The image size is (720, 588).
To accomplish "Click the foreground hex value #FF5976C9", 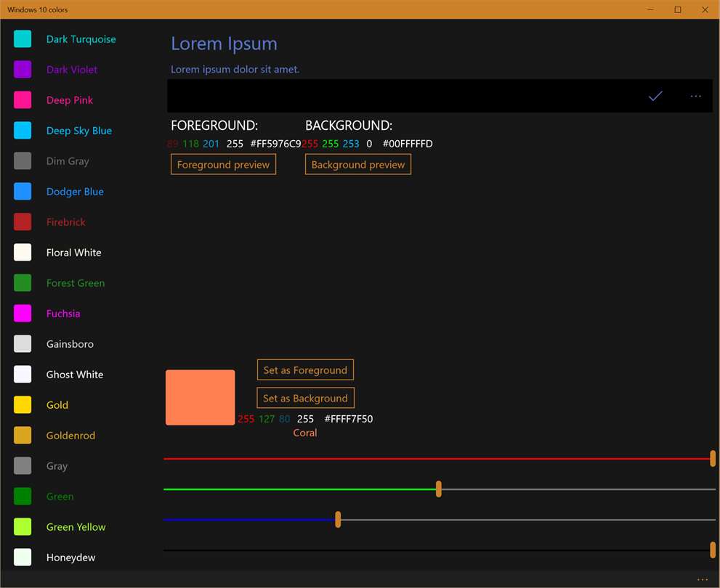I will pos(275,144).
